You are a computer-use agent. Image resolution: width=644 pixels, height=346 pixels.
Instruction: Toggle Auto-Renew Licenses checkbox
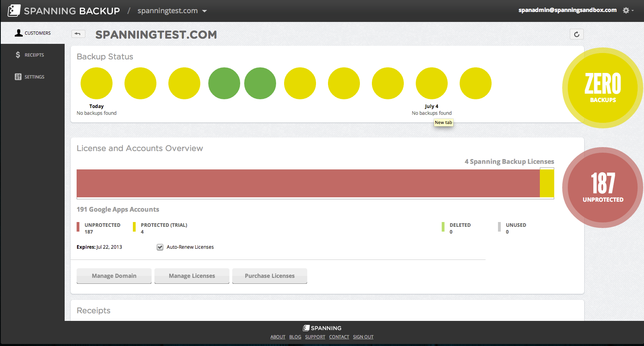[160, 247]
